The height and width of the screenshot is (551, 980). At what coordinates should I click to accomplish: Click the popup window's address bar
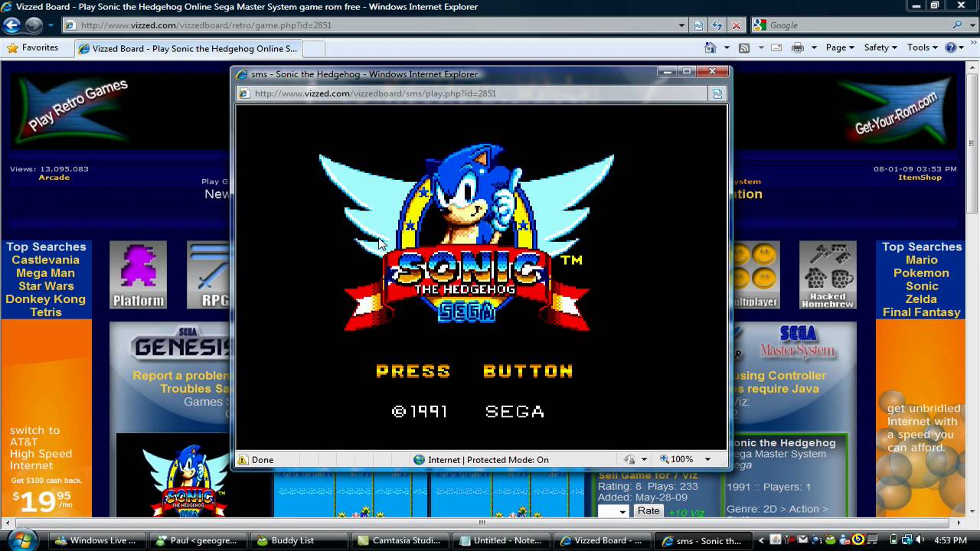tap(473, 93)
